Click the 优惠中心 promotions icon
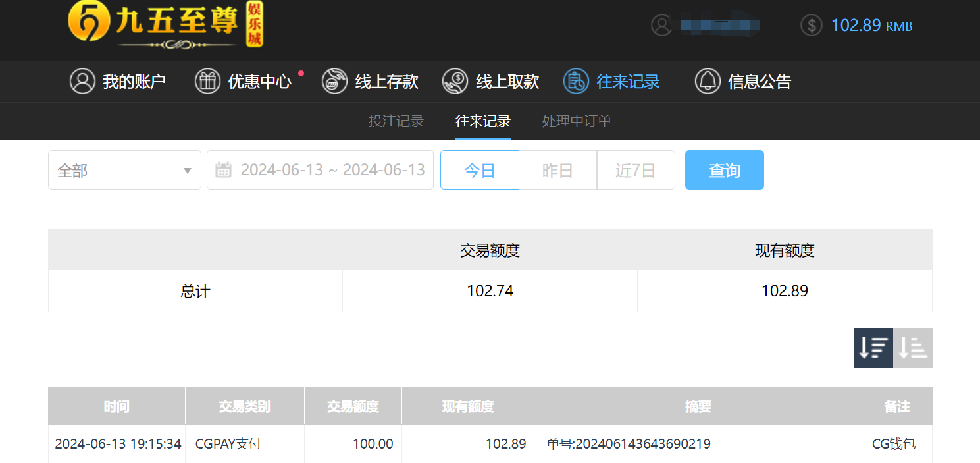Viewport: 980px width, 463px height. [207, 81]
